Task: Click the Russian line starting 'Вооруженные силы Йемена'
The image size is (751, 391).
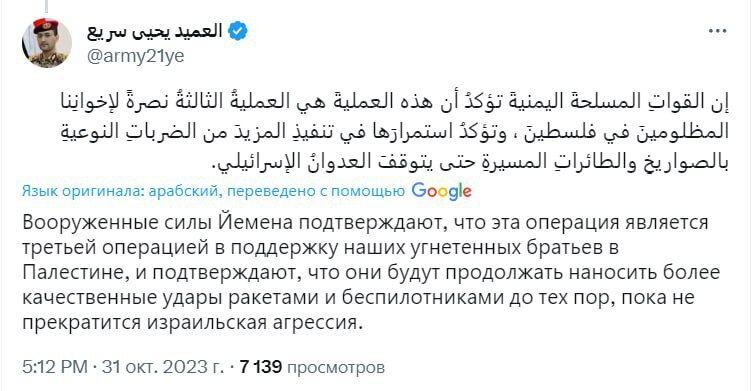Action: (x=365, y=223)
